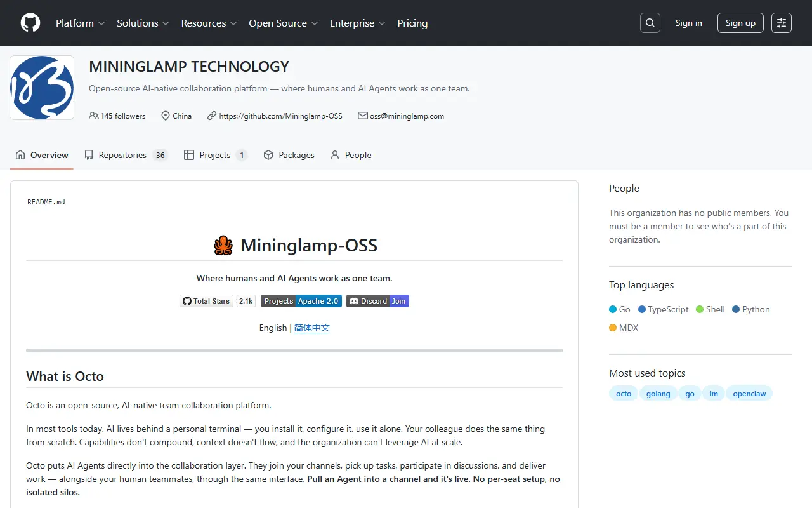Click the MININGLAMP TECHNOLOGY title
The height and width of the screenshot is (508, 812).
click(x=189, y=66)
